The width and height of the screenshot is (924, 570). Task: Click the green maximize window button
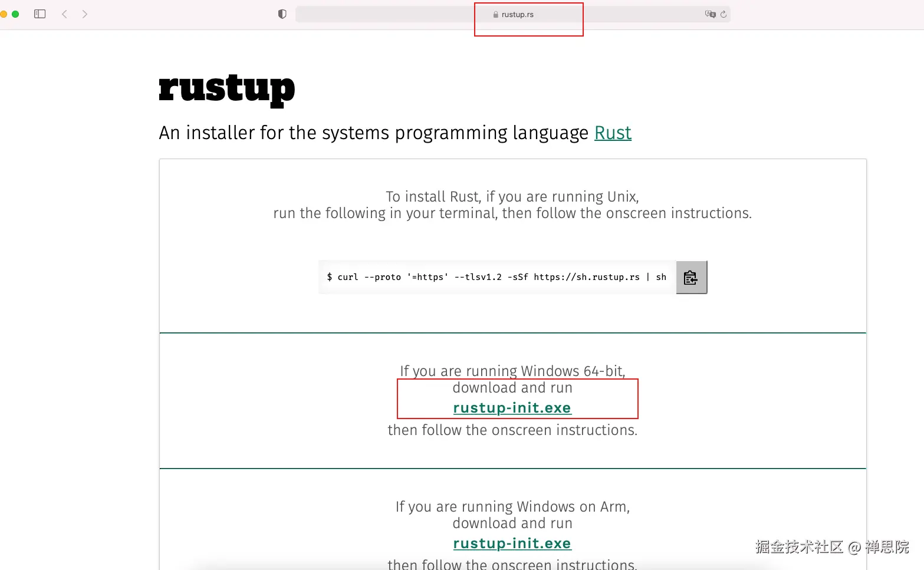(x=15, y=14)
